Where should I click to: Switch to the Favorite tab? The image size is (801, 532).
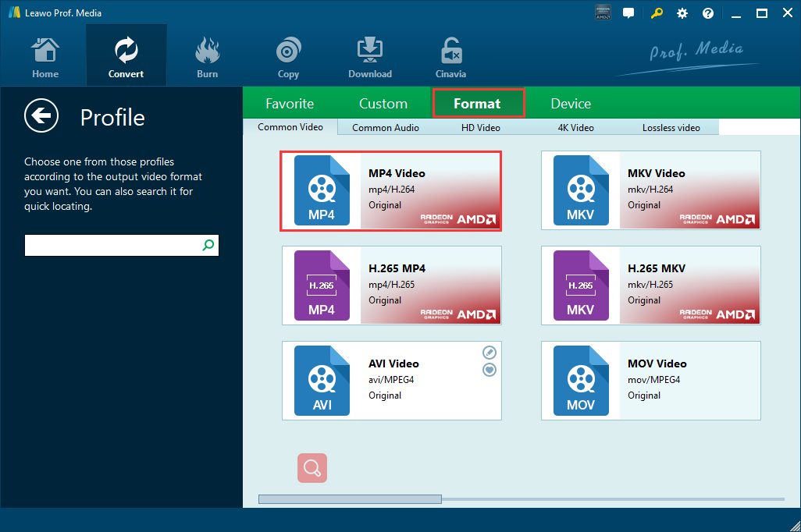click(290, 104)
